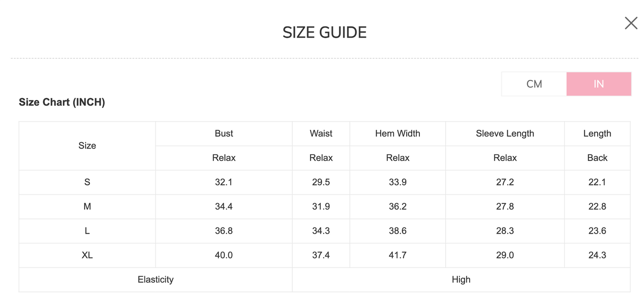Click the L sleeve length value 28.3

click(505, 231)
